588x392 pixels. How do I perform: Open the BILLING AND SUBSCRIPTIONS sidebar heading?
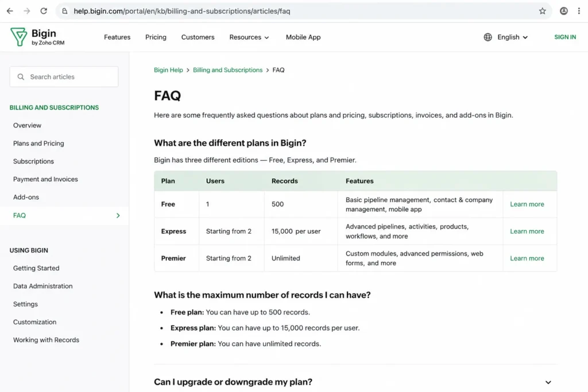(54, 107)
